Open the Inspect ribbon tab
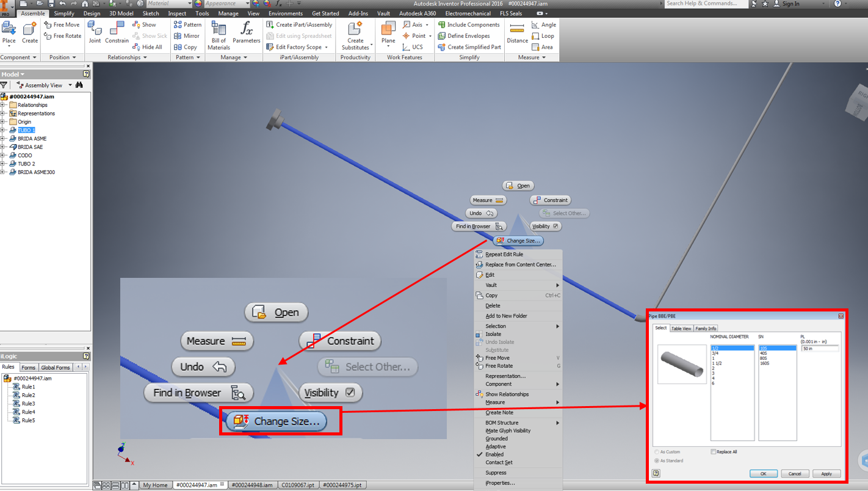 point(177,13)
